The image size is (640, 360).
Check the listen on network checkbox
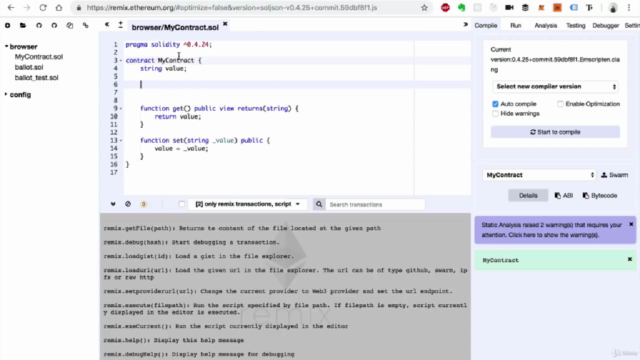(182, 204)
